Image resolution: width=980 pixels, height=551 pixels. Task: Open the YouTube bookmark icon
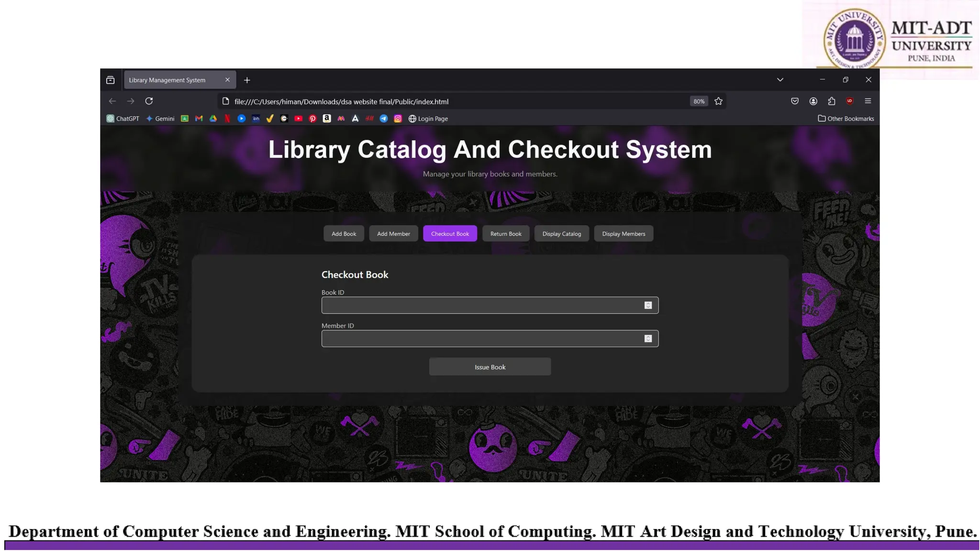[299, 119]
